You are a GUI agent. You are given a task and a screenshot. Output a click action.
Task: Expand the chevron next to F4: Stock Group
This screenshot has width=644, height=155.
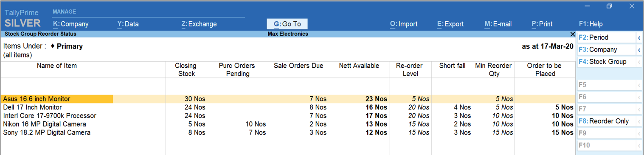tap(639, 62)
